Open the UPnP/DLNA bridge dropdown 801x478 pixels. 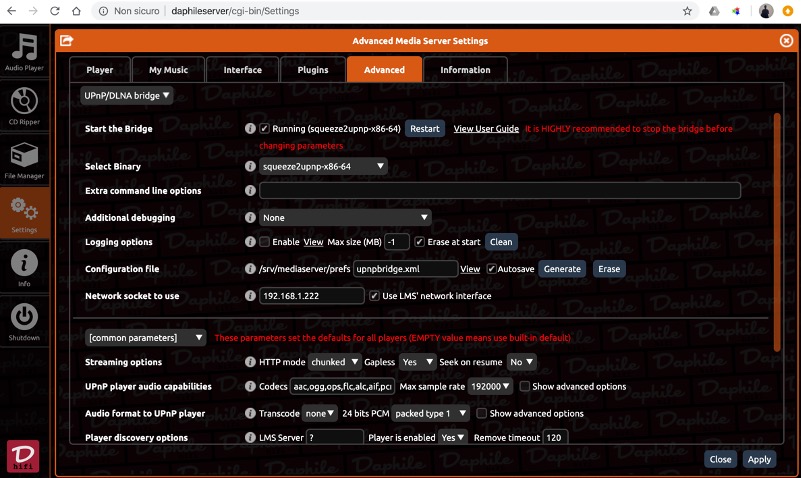(x=126, y=95)
